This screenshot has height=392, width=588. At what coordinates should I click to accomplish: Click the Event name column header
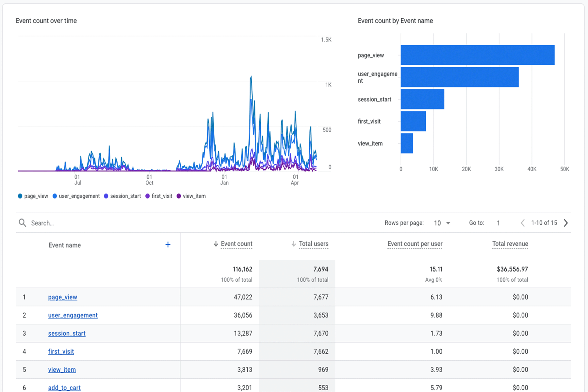pyautogui.click(x=65, y=245)
